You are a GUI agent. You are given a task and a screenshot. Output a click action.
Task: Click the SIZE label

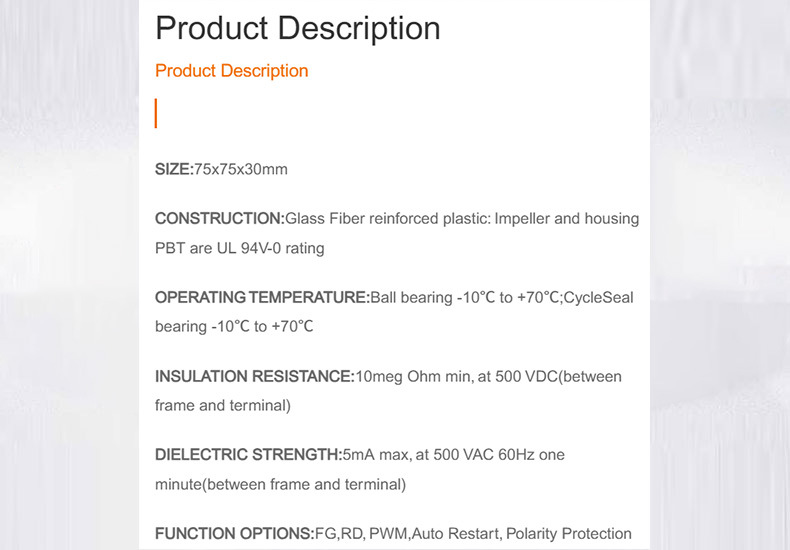pyautogui.click(x=173, y=169)
